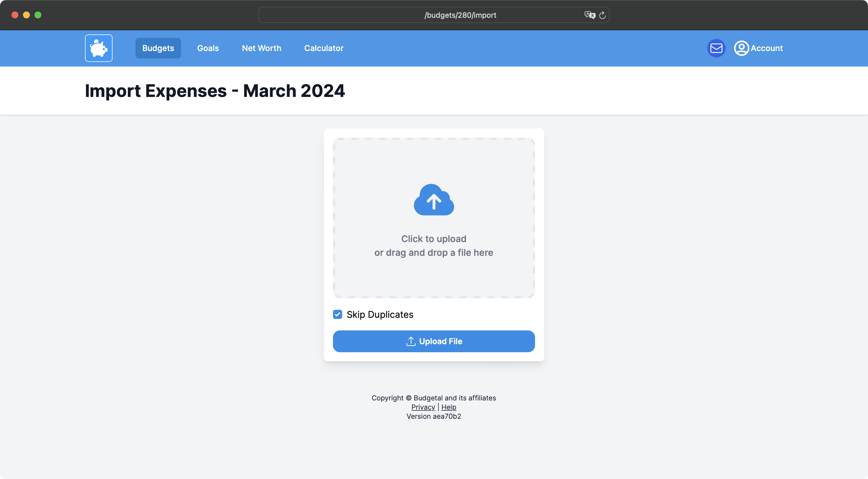Click the translate icon in address bar

point(590,15)
